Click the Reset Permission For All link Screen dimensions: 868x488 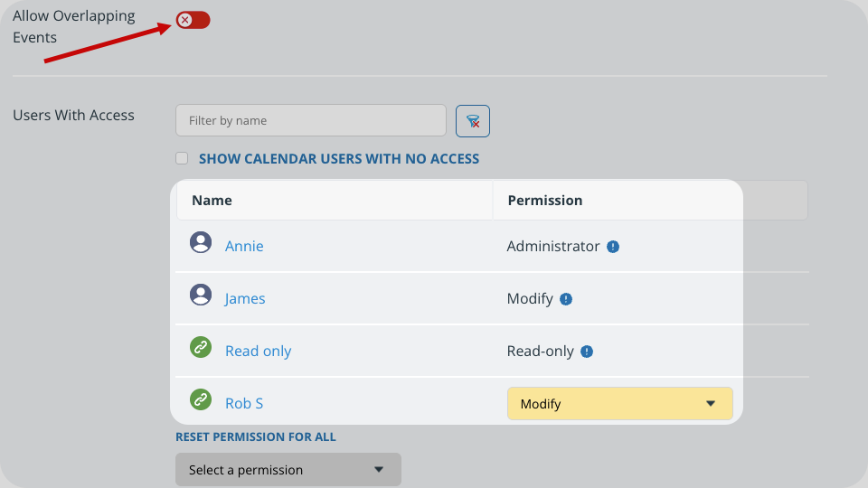[x=256, y=437]
